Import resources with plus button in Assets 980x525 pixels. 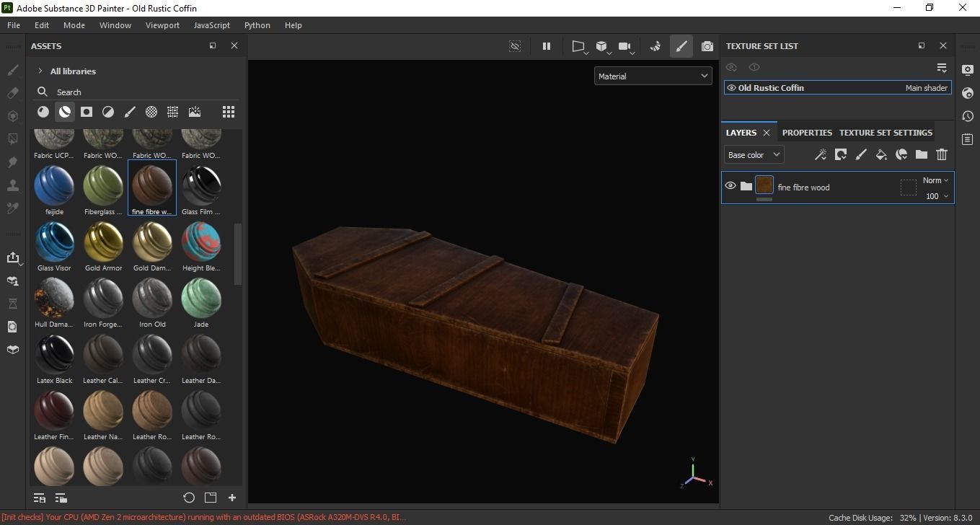232,498
